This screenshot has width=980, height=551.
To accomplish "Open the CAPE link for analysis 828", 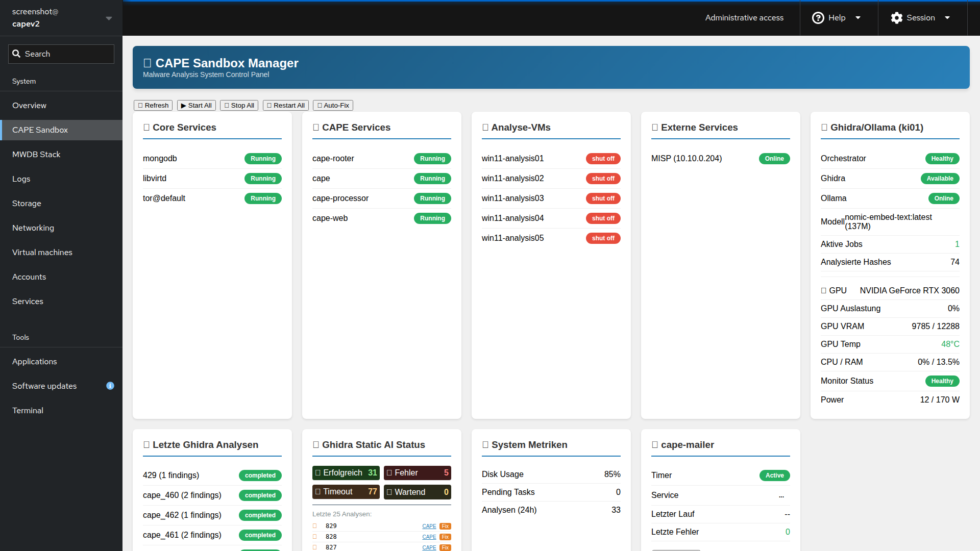I will coord(429,537).
